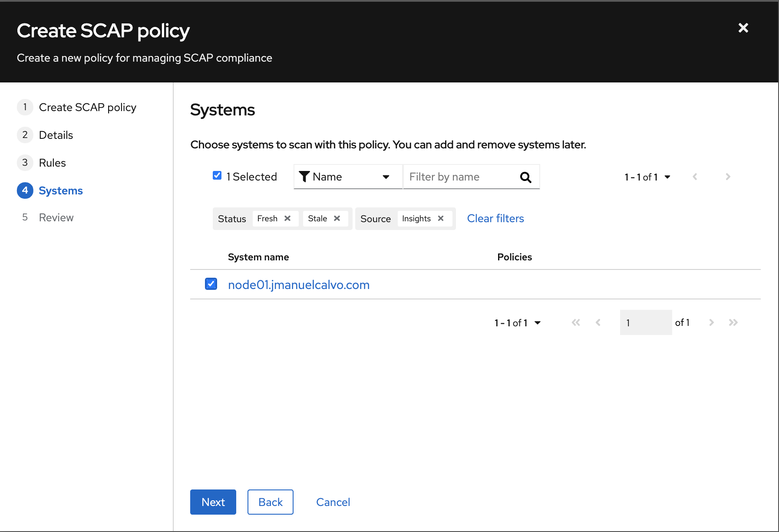Open top items-per-page dropdown 1 - 1 of 1
The width and height of the screenshot is (779, 532).
(x=647, y=177)
